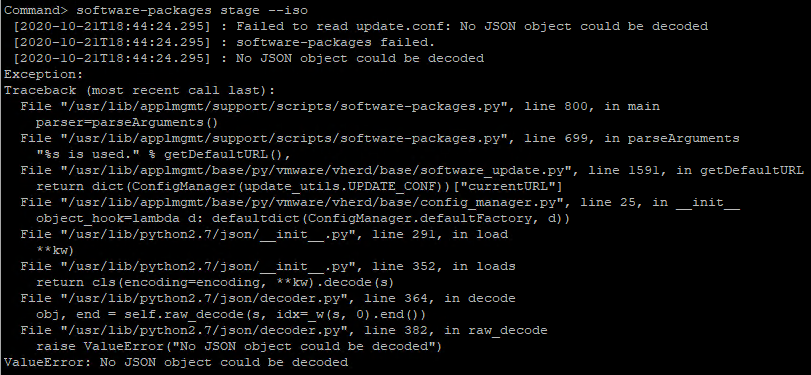Click the 'software-packages failed.' log line
The width and height of the screenshot is (811, 375).
(335, 42)
